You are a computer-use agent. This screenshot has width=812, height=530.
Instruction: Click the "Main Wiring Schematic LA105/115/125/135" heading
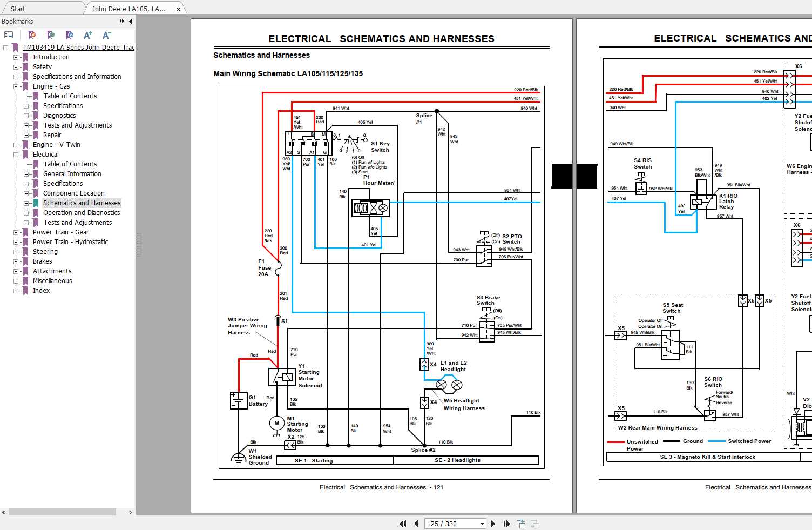288,73
